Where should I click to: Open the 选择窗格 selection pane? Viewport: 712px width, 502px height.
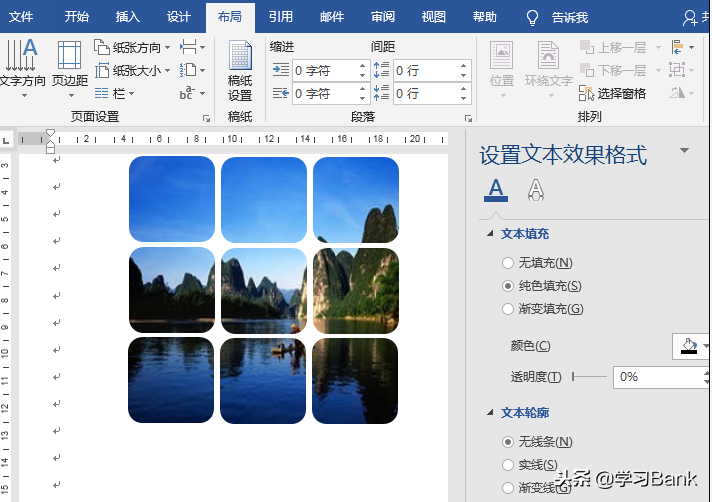(x=612, y=94)
